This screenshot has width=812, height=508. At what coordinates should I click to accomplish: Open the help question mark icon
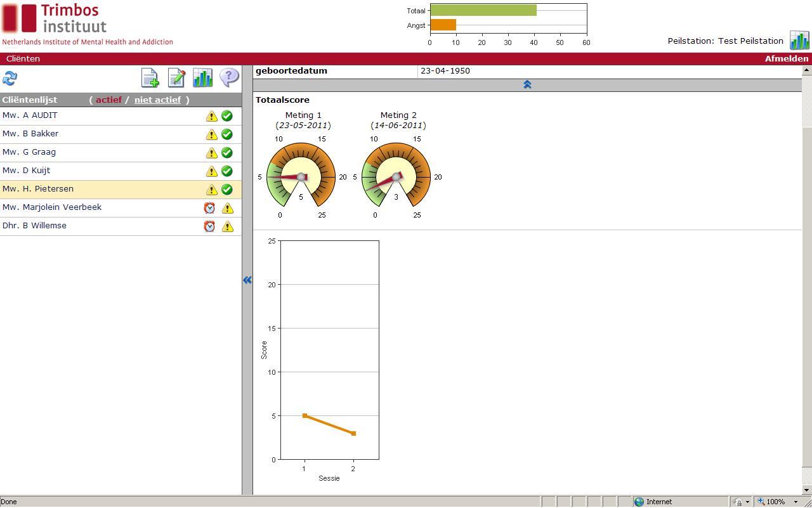229,77
